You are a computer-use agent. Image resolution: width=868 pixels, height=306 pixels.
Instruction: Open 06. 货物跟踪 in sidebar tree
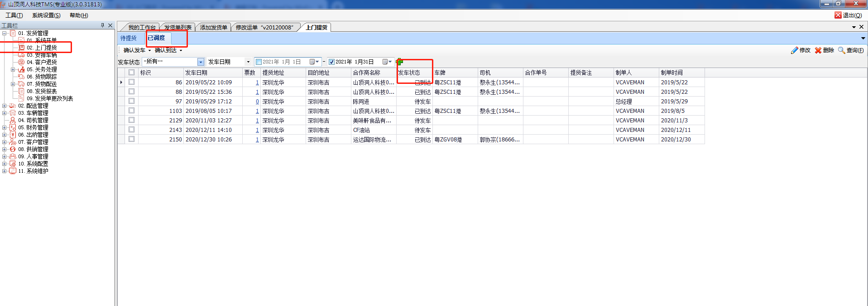(41, 77)
